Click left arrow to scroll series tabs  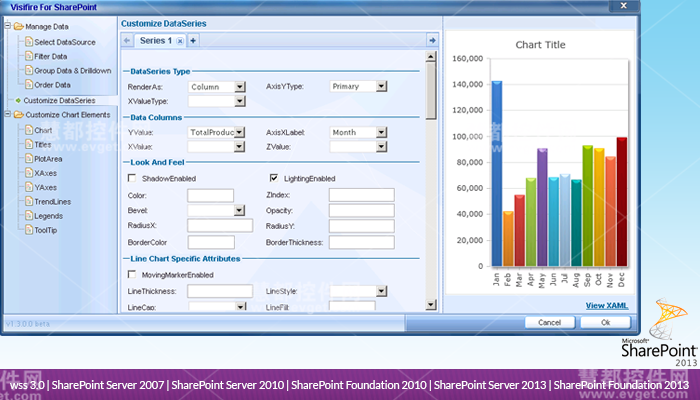coord(127,41)
